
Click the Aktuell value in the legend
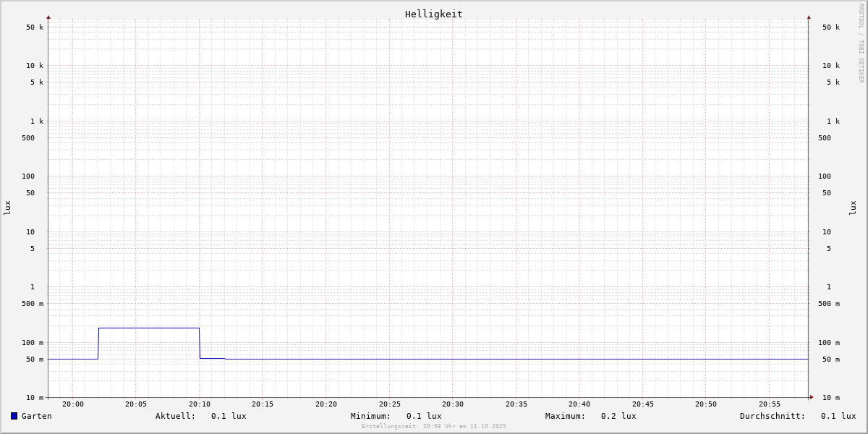point(229,416)
